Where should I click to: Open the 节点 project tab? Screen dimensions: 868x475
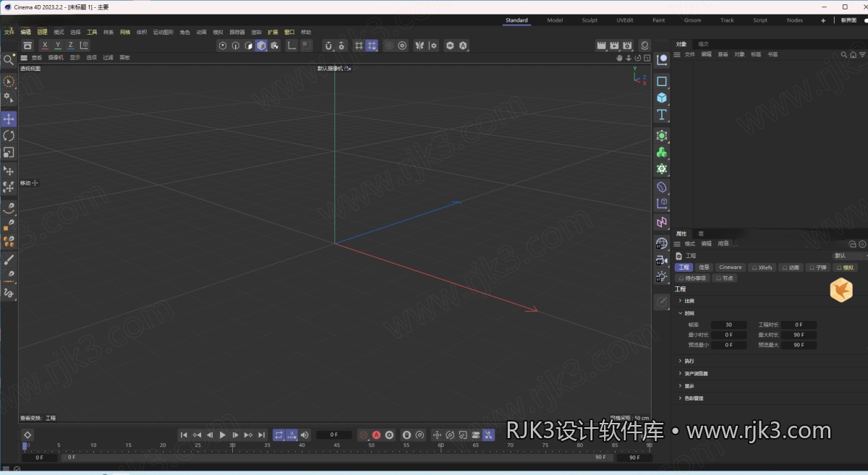click(x=725, y=278)
